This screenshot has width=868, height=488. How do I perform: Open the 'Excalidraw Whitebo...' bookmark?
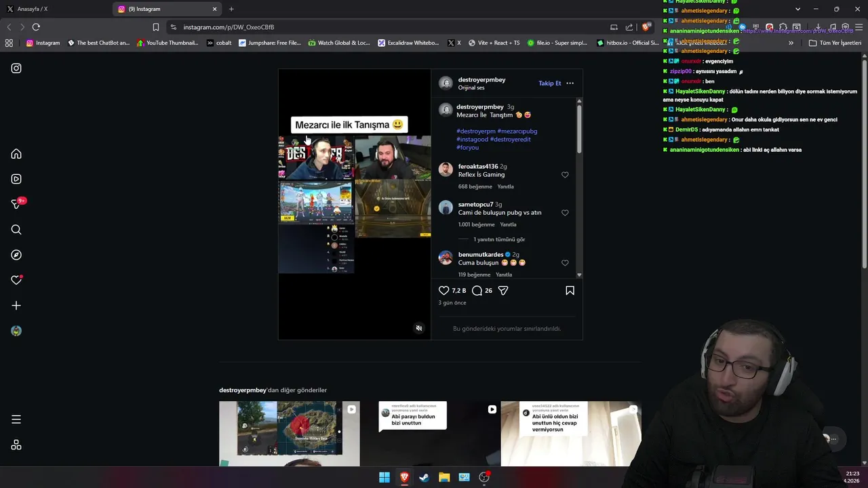pos(409,43)
